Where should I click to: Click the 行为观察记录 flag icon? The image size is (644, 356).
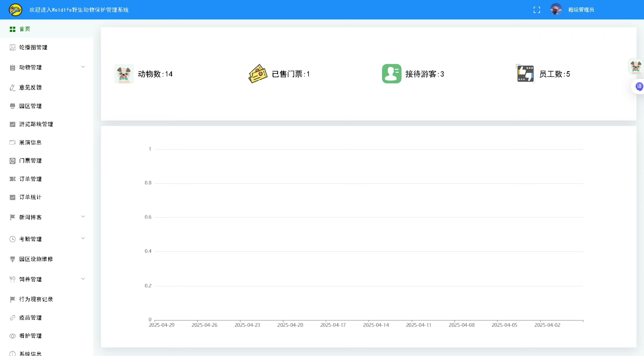pyautogui.click(x=12, y=299)
